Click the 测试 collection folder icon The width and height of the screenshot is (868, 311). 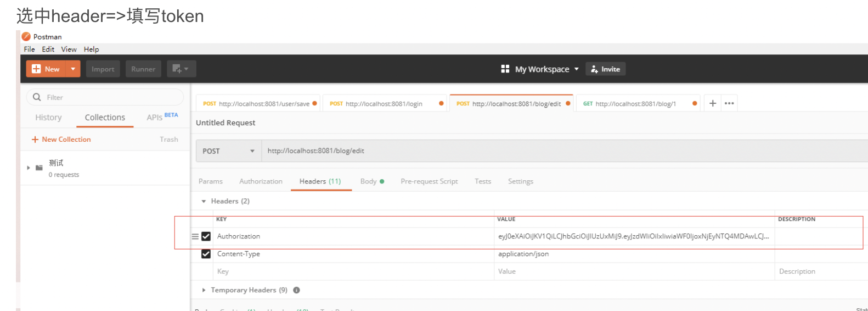39,168
